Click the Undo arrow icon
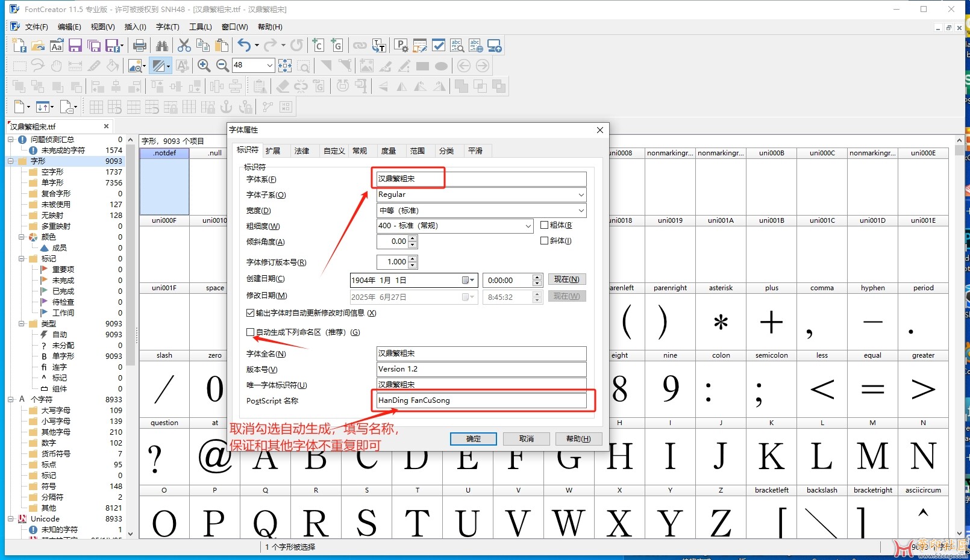 [x=244, y=46]
